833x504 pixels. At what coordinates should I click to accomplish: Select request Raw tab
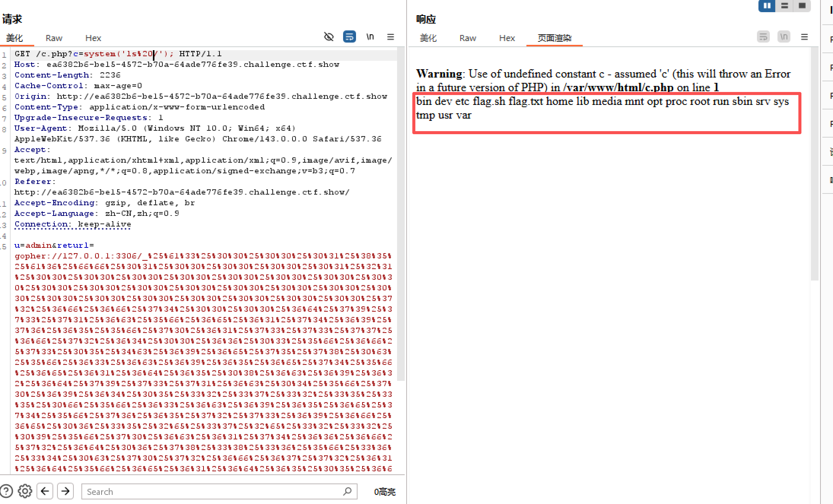click(x=54, y=38)
